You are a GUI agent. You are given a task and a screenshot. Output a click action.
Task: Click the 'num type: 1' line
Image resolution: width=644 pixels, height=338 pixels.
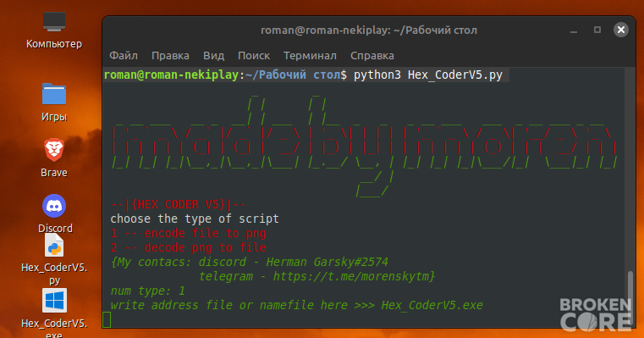[147, 291]
